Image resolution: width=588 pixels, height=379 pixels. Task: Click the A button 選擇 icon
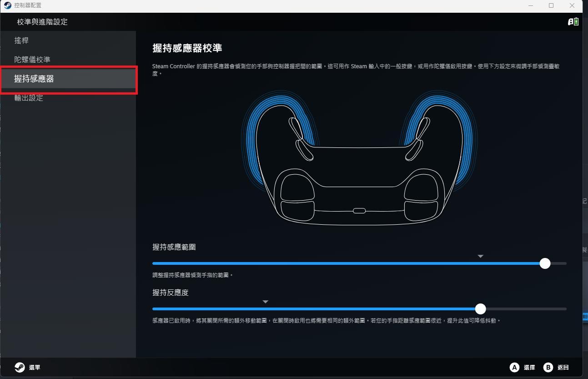[514, 367]
